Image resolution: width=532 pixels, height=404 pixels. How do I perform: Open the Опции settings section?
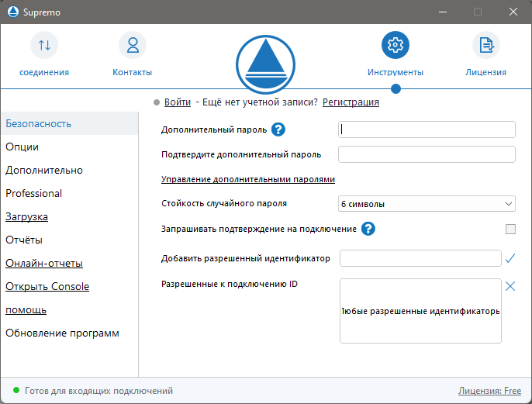[22, 147]
